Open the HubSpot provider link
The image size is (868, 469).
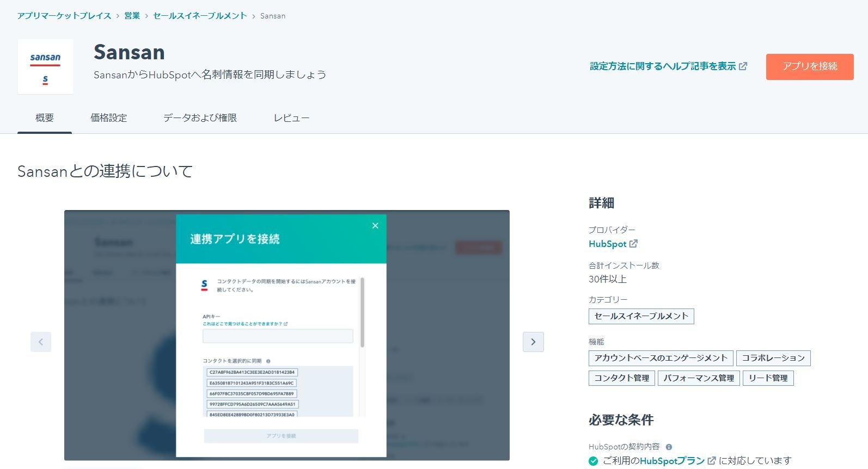[x=608, y=244]
